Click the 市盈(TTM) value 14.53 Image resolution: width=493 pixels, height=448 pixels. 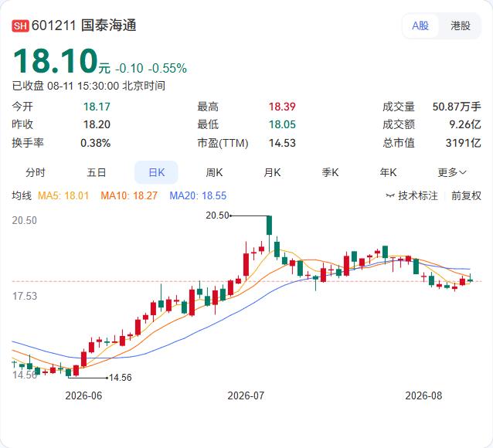tap(282, 143)
